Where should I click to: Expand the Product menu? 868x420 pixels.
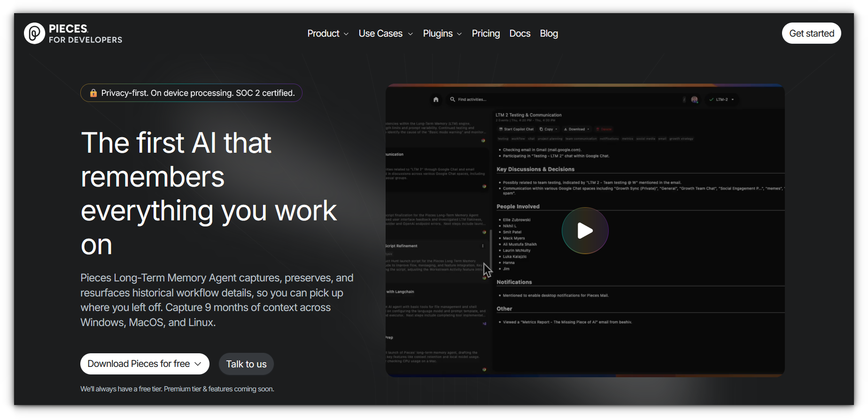(x=328, y=33)
